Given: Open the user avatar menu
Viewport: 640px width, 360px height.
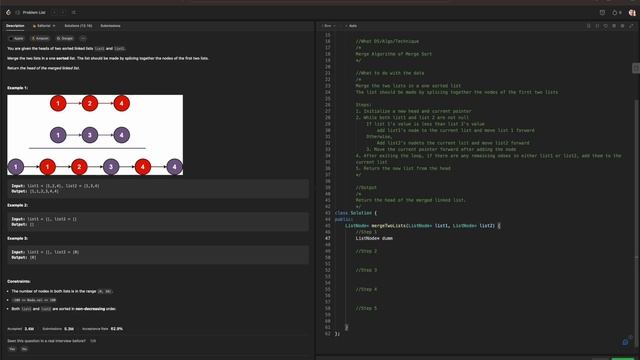Looking at the screenshot, I should 632,13.
